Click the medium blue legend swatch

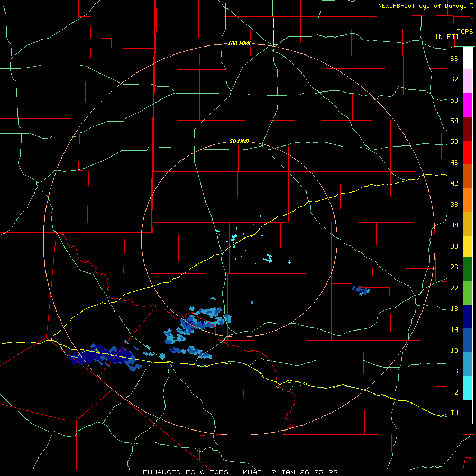click(x=467, y=340)
